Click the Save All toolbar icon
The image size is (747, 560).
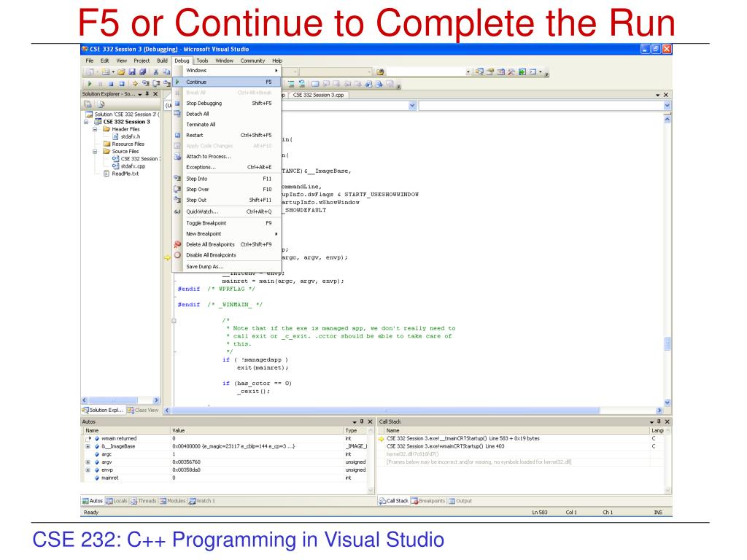point(142,72)
